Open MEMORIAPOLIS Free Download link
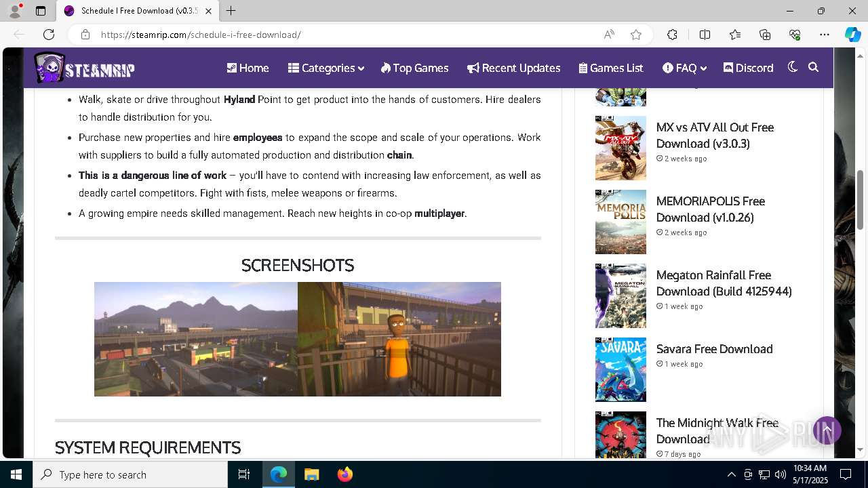Screen dimensions: 868x488 (710, 209)
